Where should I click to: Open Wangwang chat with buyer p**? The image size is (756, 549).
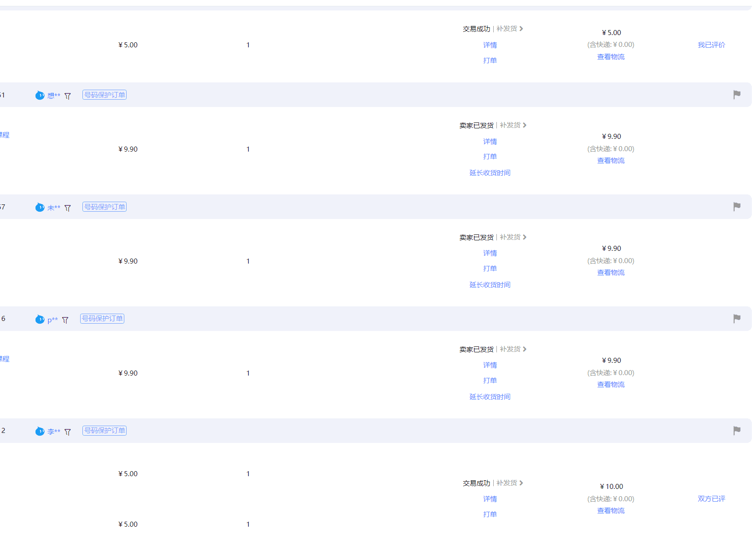point(40,319)
